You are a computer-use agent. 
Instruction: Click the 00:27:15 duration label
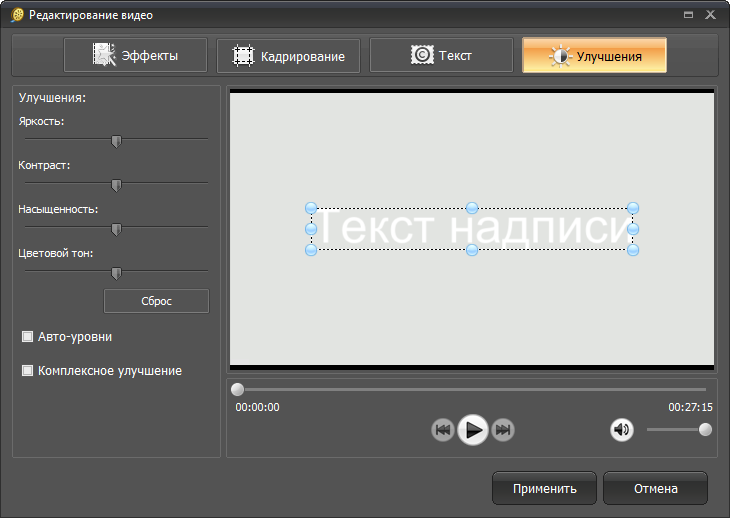[x=690, y=407]
